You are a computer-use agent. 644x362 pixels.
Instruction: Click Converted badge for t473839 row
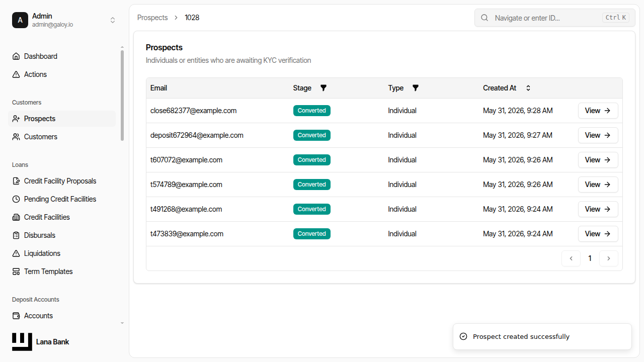(x=312, y=234)
